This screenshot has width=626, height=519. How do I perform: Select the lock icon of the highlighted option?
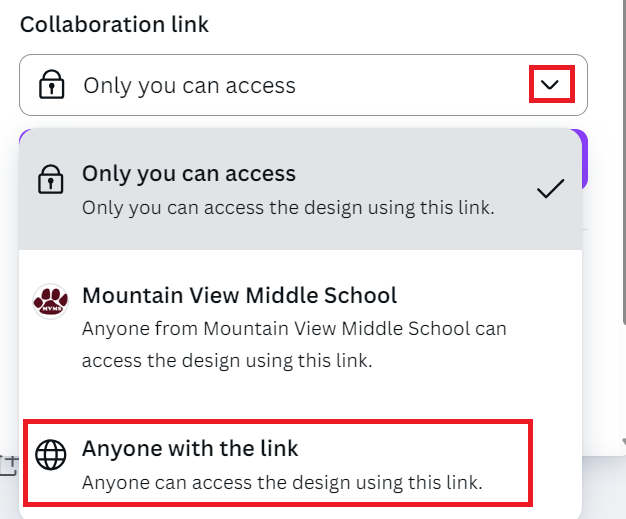click(x=50, y=179)
